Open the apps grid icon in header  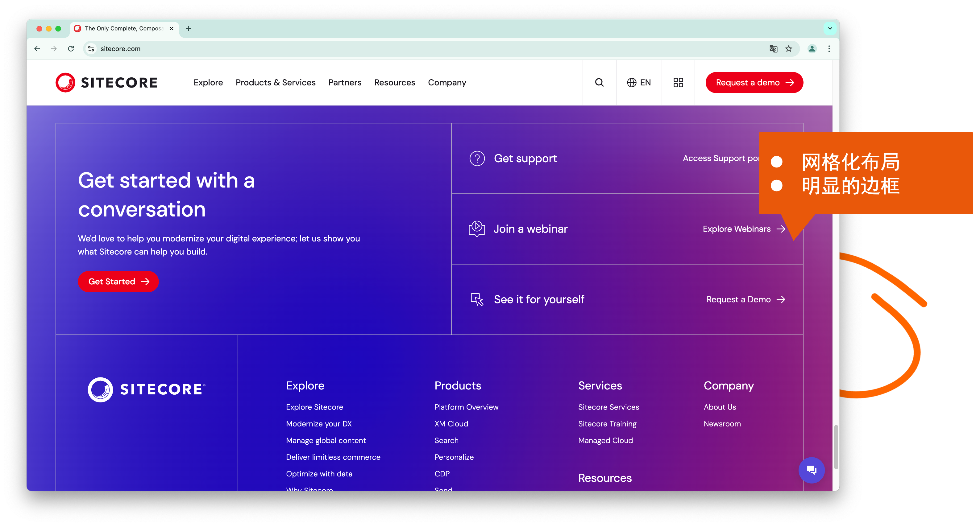[x=678, y=83]
